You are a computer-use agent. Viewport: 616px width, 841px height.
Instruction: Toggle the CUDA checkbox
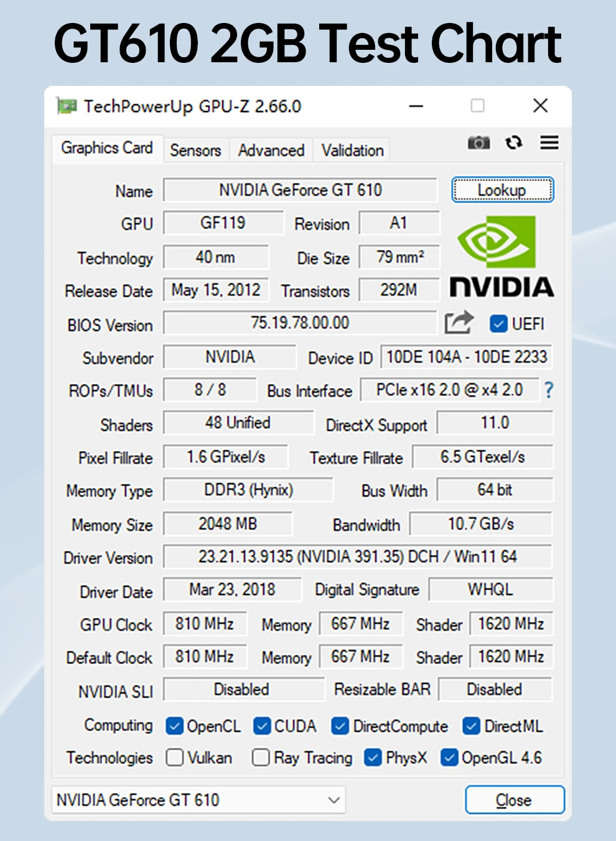point(263,726)
